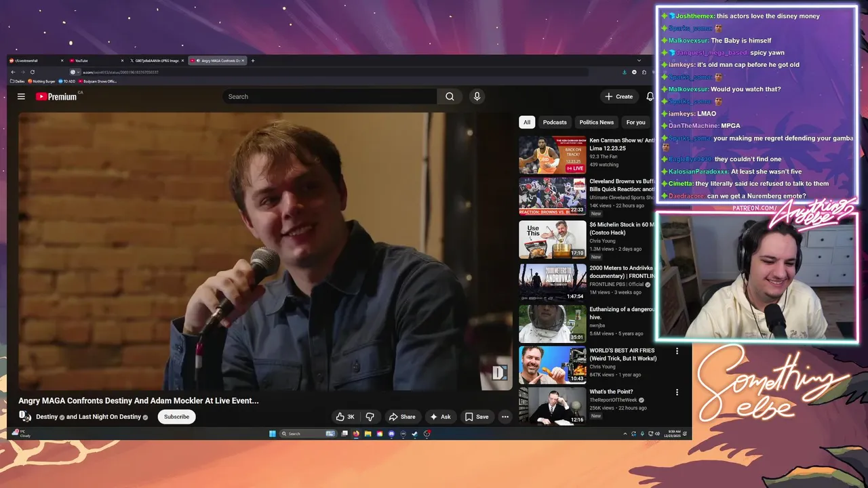Click the channel watermark in video corner
Image resolution: width=868 pixels, height=488 pixels.
tap(500, 372)
